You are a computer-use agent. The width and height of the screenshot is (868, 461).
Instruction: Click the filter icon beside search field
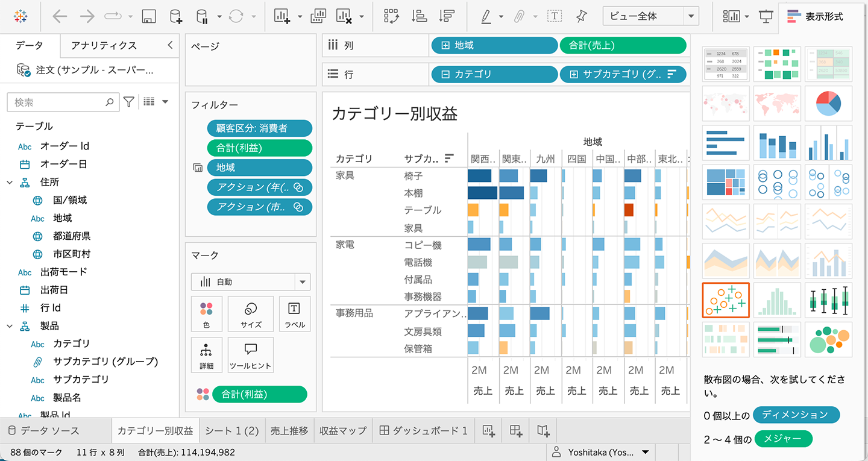128,102
